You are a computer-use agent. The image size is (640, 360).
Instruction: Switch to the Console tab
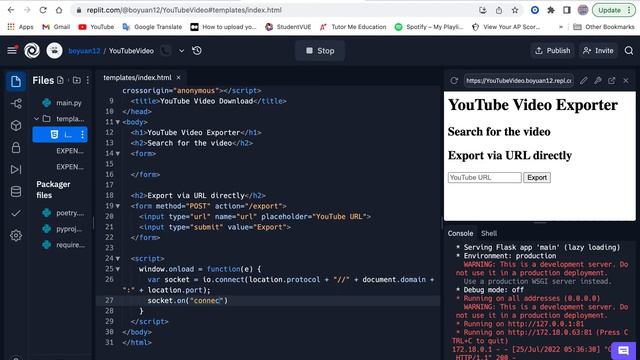(x=460, y=233)
